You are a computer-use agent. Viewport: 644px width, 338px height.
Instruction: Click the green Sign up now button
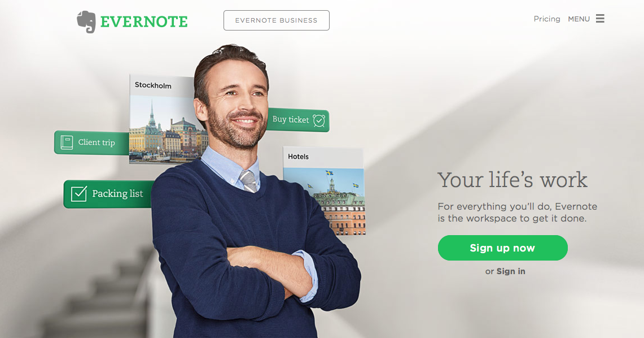pyautogui.click(x=503, y=248)
